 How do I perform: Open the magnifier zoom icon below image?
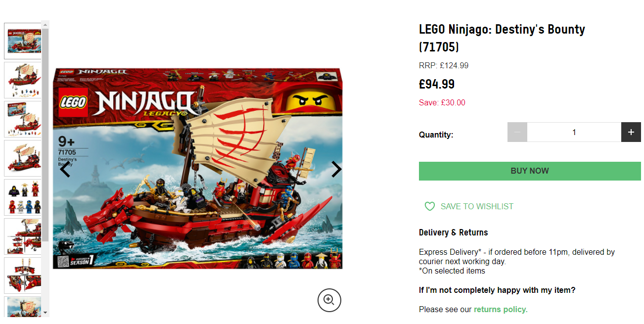coord(329,300)
